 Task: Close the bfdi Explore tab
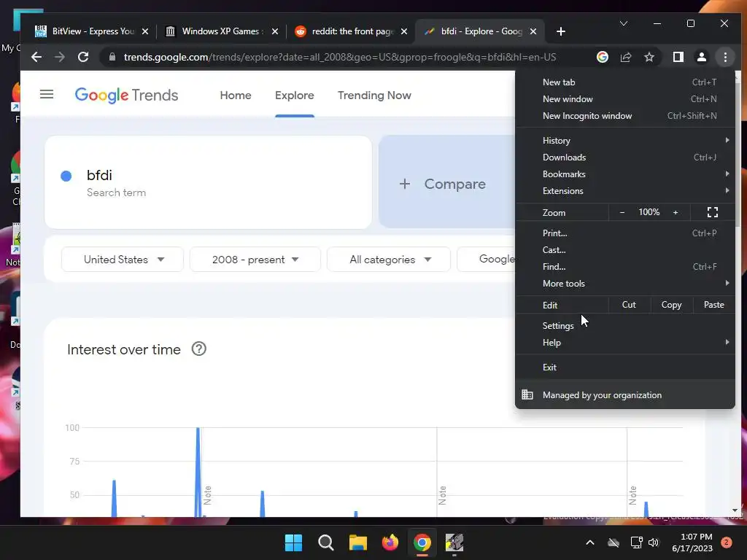tap(533, 31)
